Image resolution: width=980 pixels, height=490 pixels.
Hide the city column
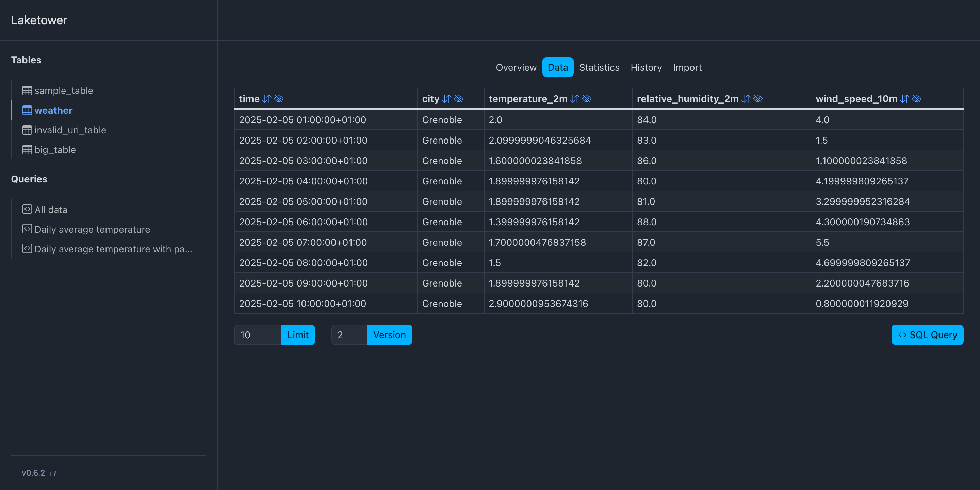coord(459,99)
